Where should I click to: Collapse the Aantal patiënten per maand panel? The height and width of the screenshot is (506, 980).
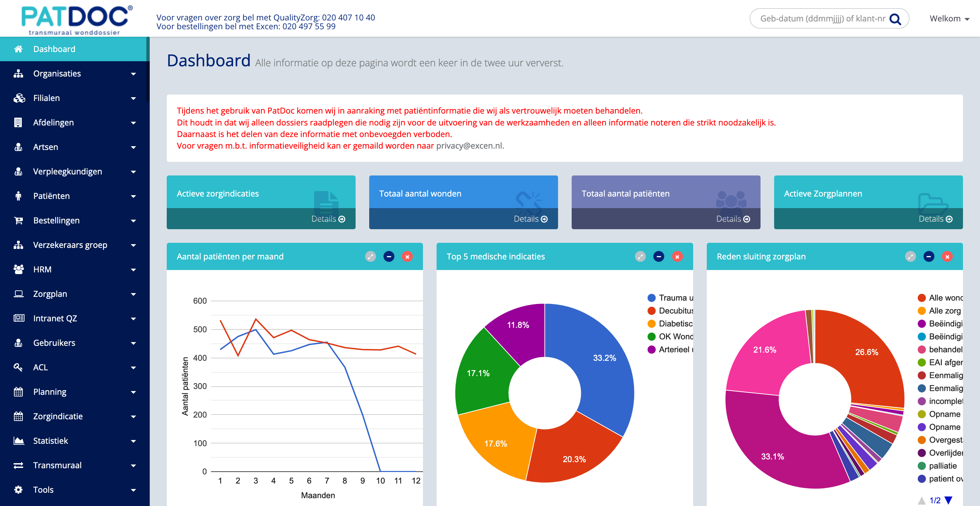(x=388, y=257)
